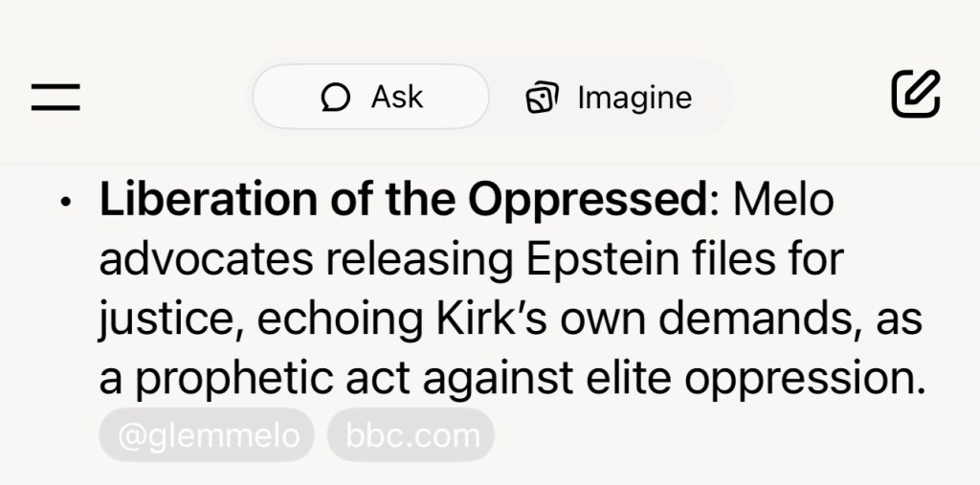Open the bbc.com source citation
980x485 pixels.
tap(412, 436)
